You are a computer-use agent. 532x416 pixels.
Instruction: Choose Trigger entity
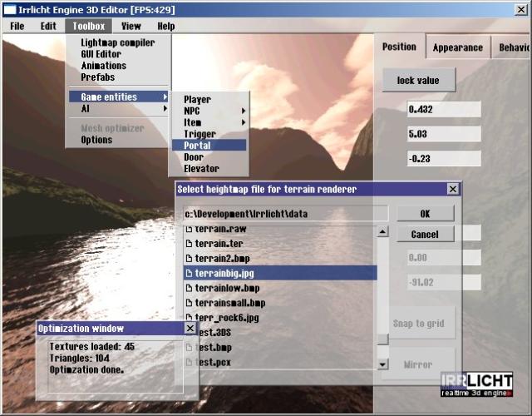click(x=209, y=134)
